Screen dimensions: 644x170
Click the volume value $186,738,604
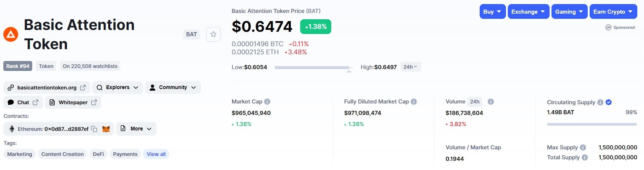[464, 113]
